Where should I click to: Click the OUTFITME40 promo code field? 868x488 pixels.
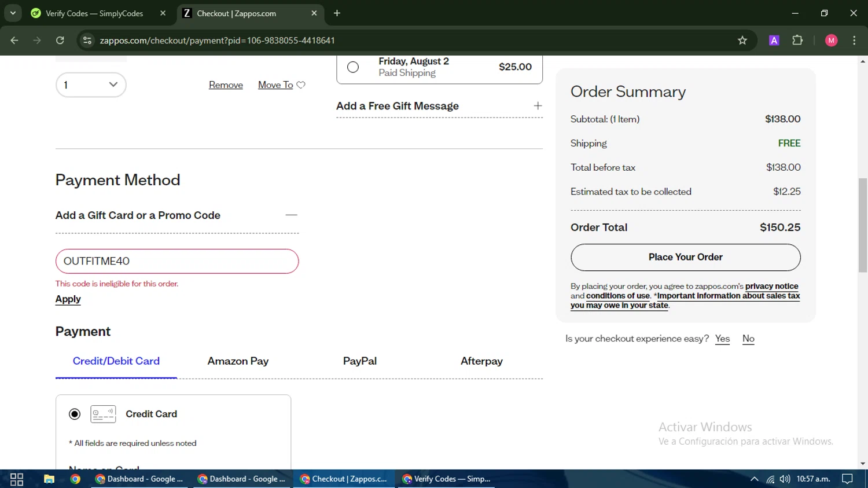pos(177,261)
